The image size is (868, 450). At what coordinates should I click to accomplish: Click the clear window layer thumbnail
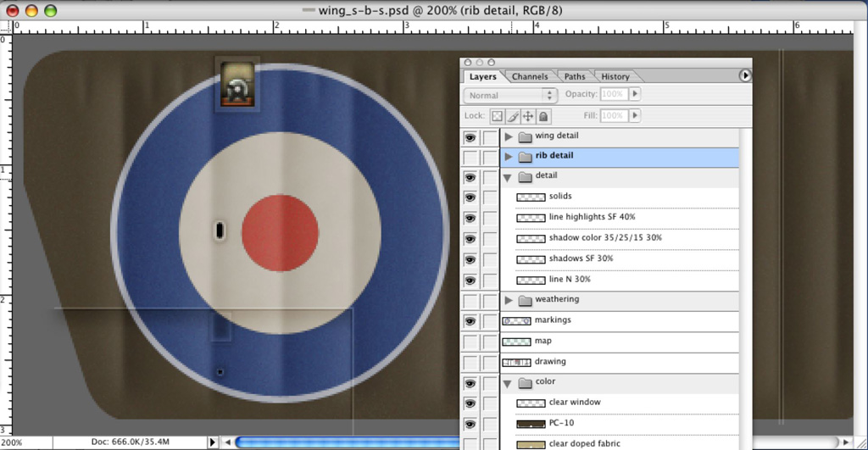coord(531,403)
